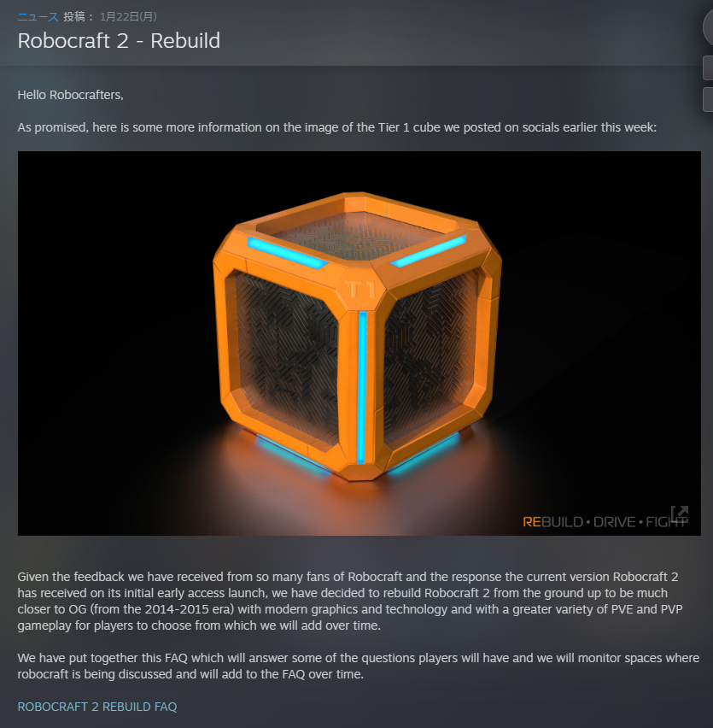
Task: Click the upper rectangular button at the right edge
Action: tap(708, 68)
